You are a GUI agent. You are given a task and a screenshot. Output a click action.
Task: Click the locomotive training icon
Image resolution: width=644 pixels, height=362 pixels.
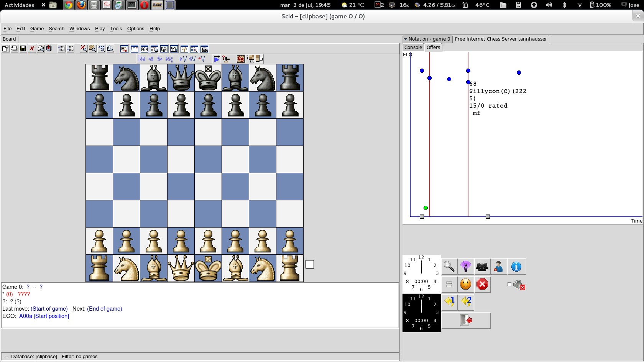pos(204,49)
